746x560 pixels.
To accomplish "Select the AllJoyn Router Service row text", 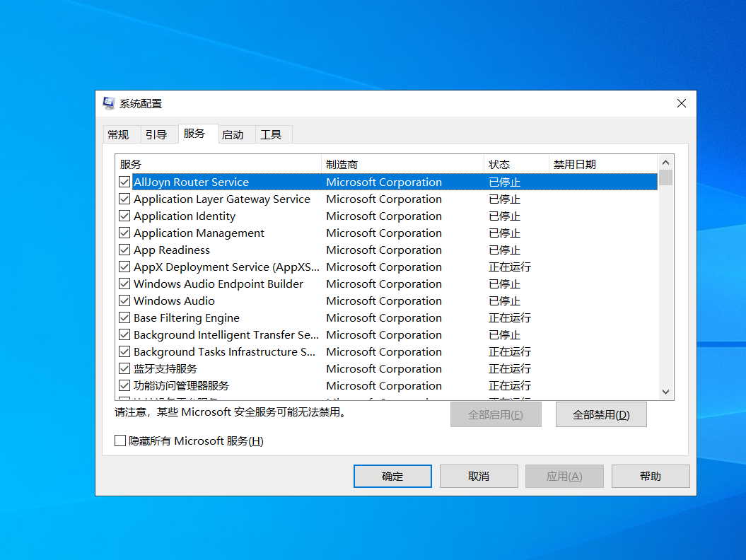I will [191, 182].
